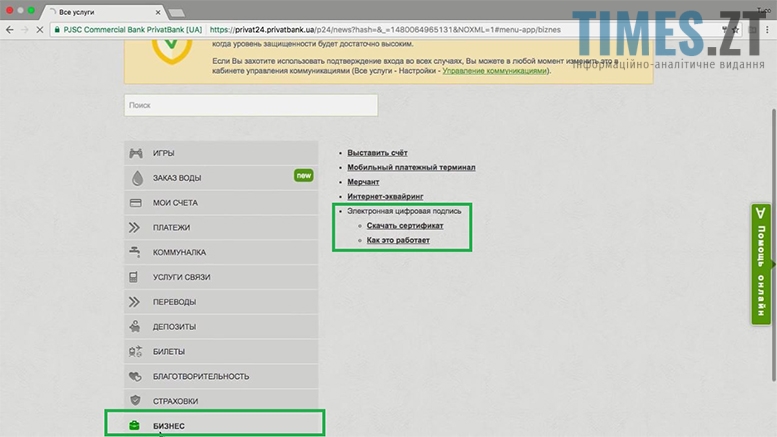
Task: Click the arrows icon beside ПЛАТЕЖИ
Action: [x=135, y=227]
